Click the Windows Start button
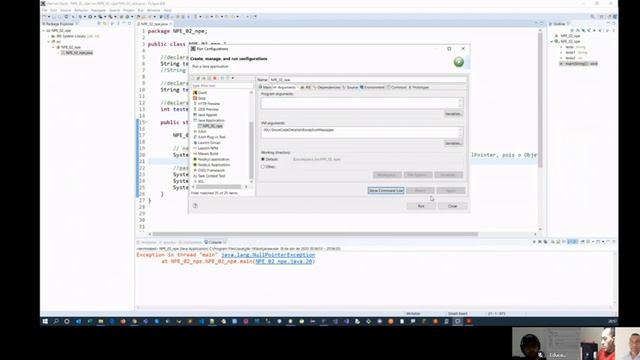This screenshot has width=640, height=360. [x=45, y=322]
